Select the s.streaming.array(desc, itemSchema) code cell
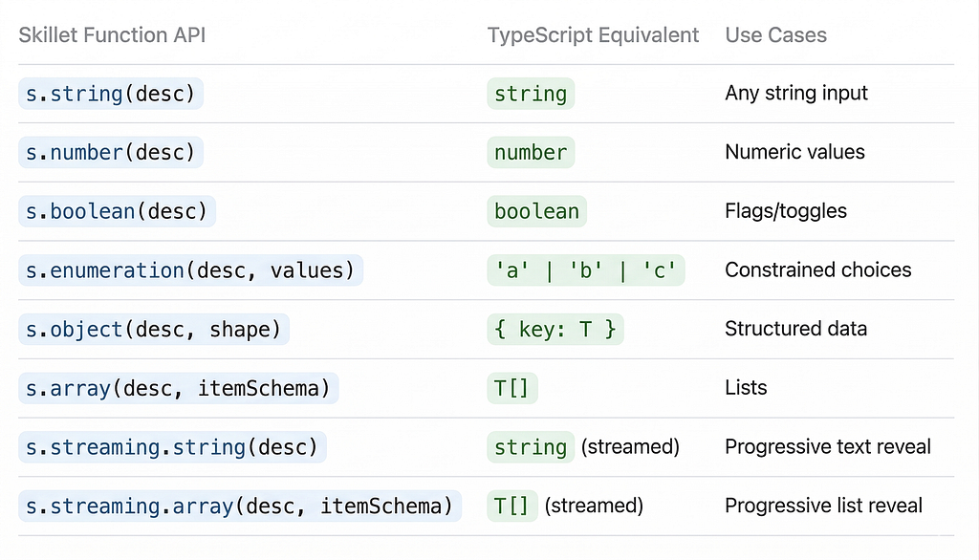 coord(240,506)
